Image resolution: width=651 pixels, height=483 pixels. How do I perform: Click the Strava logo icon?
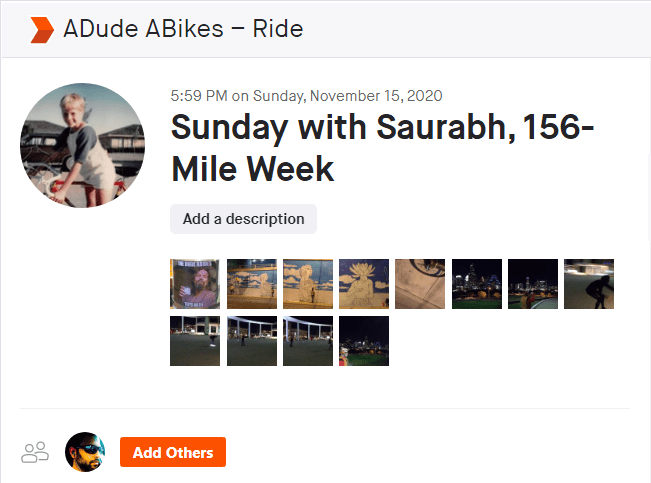42,29
